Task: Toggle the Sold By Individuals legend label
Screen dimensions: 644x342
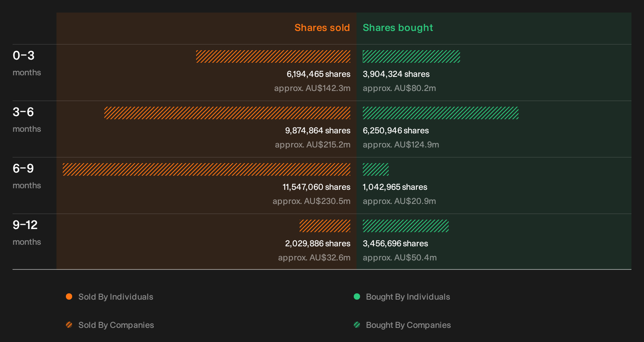Action: click(x=116, y=297)
